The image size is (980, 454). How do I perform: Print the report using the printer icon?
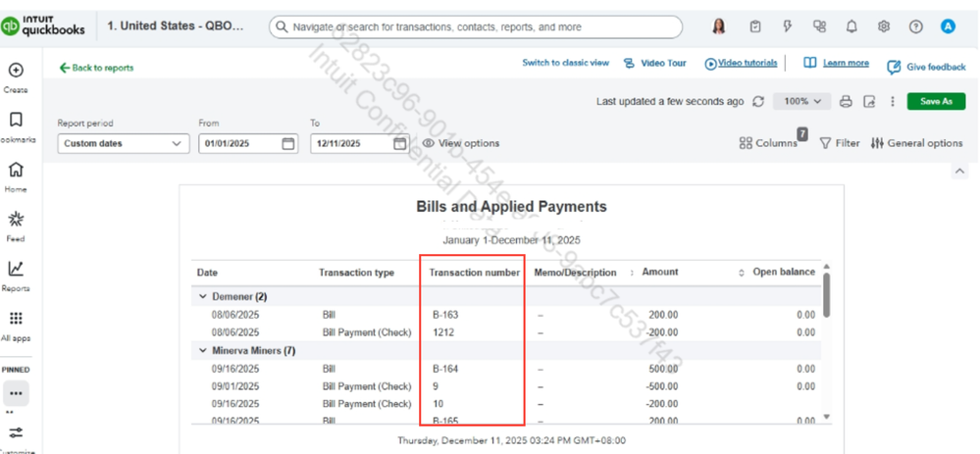click(x=846, y=101)
